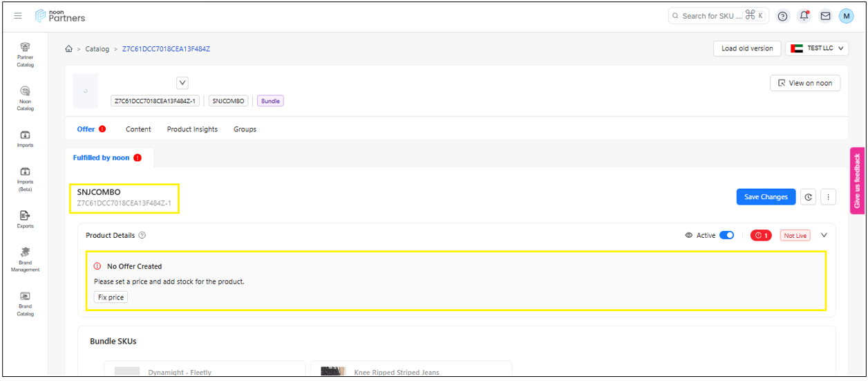This screenshot has height=381, width=868.
Task: Collapse the Product Details section chevron
Action: (x=824, y=235)
